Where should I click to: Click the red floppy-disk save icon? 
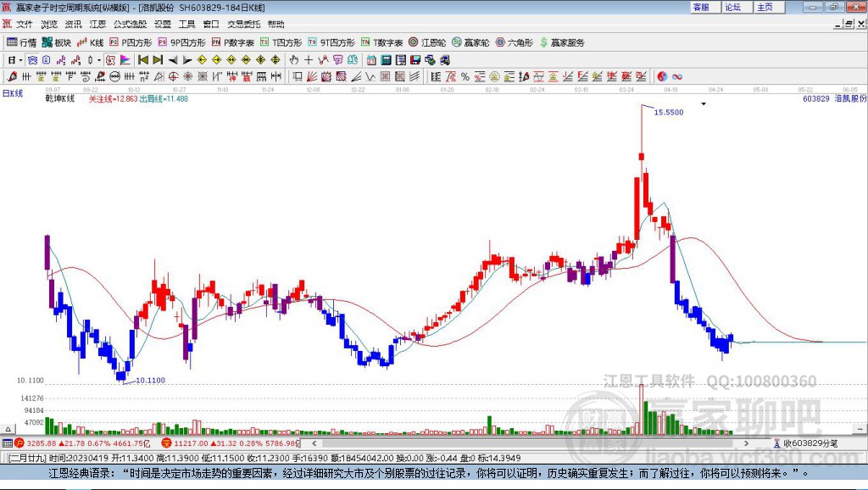coord(415,60)
